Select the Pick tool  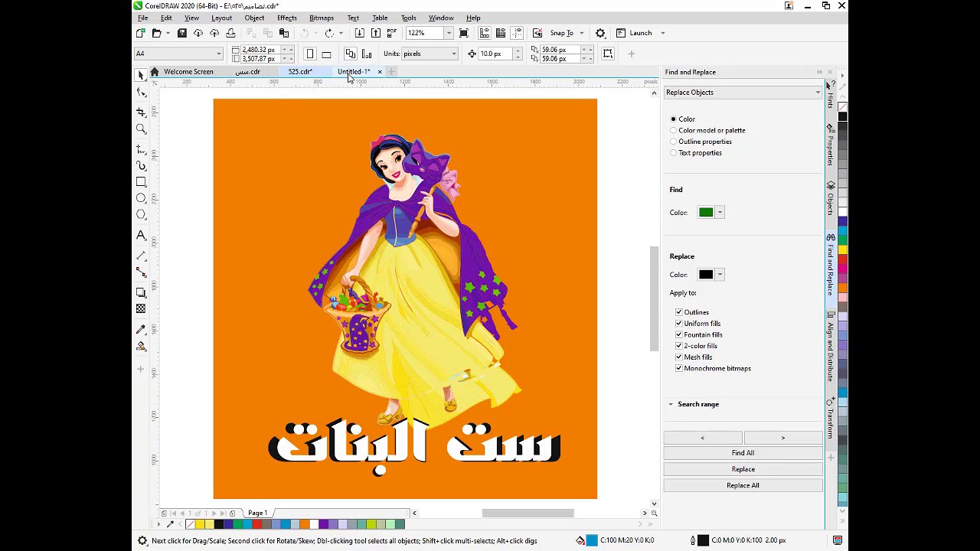click(141, 75)
